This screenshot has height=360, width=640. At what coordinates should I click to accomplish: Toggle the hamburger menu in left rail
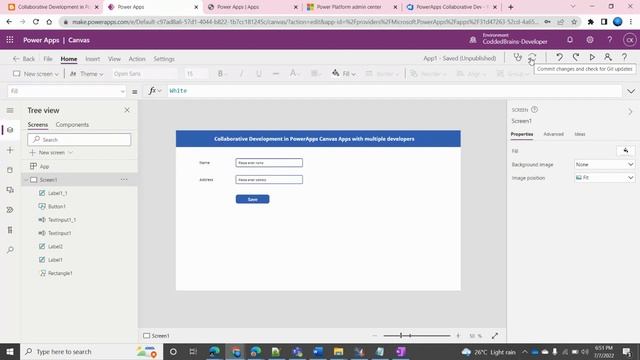(10, 110)
